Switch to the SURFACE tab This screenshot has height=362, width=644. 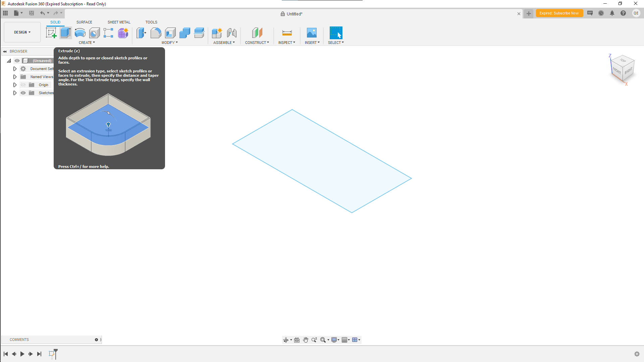84,22
